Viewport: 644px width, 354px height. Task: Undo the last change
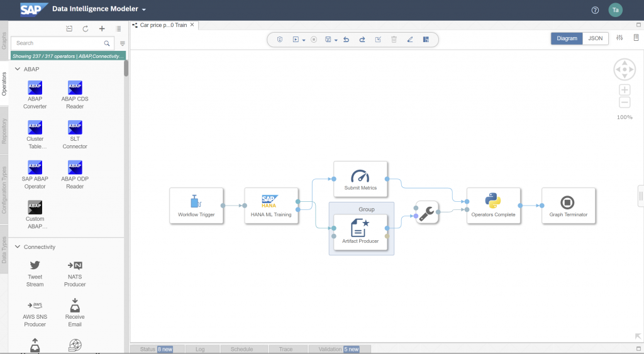347,40
